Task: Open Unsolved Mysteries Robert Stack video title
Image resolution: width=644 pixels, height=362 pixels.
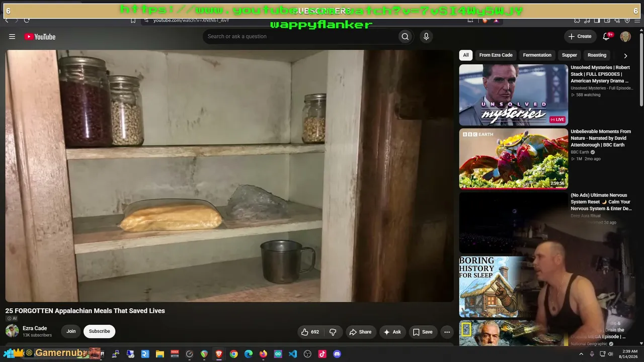Action: [x=600, y=74]
